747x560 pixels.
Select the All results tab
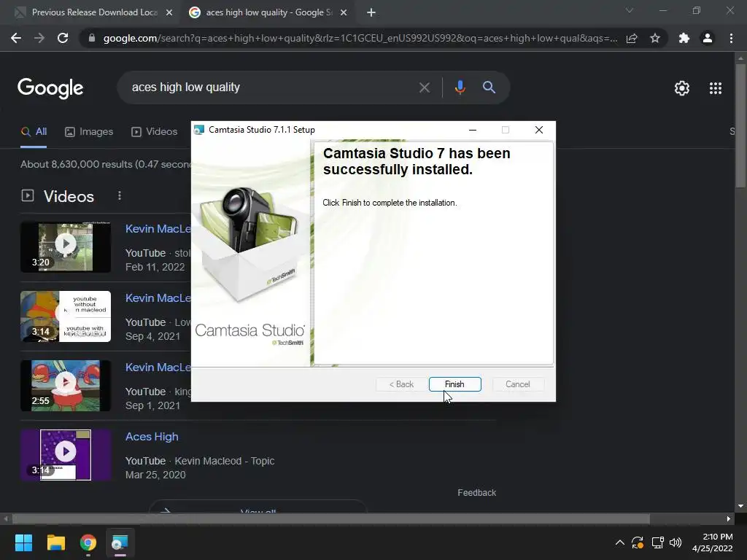[x=34, y=132]
